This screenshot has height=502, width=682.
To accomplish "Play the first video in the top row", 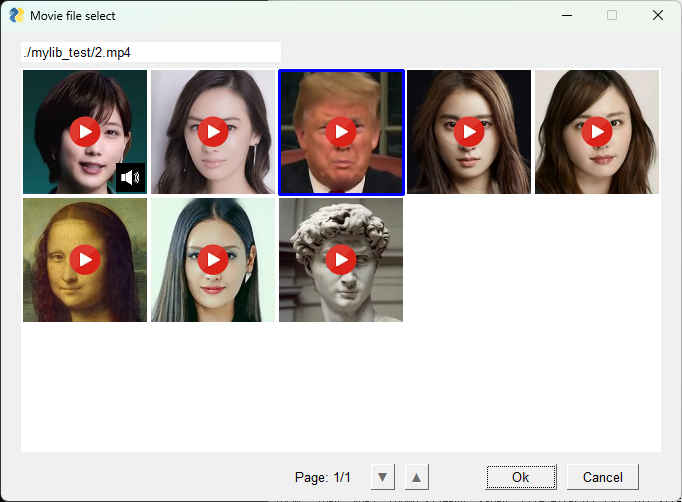I will (85, 131).
